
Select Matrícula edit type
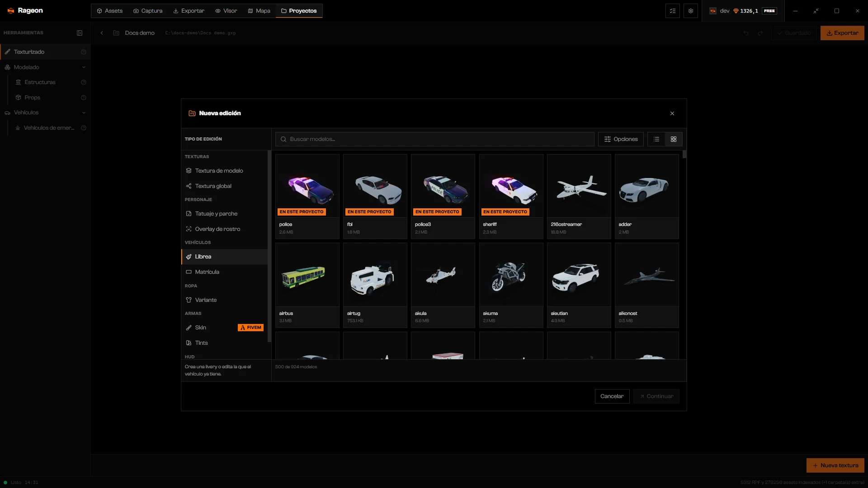(x=224, y=272)
